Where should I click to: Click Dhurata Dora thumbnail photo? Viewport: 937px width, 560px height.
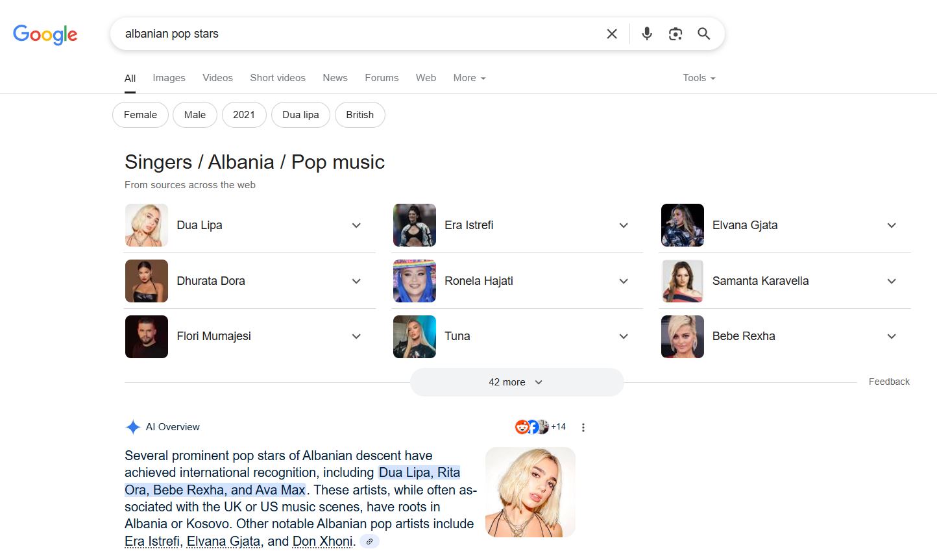147,281
